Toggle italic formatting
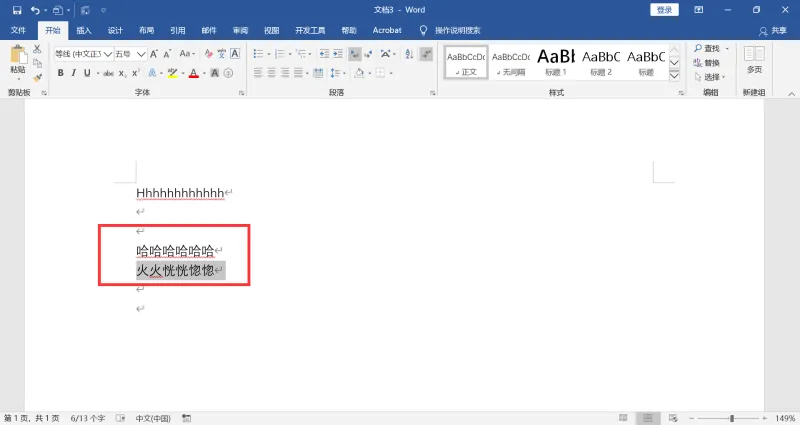This screenshot has height=425, width=800. click(x=73, y=73)
